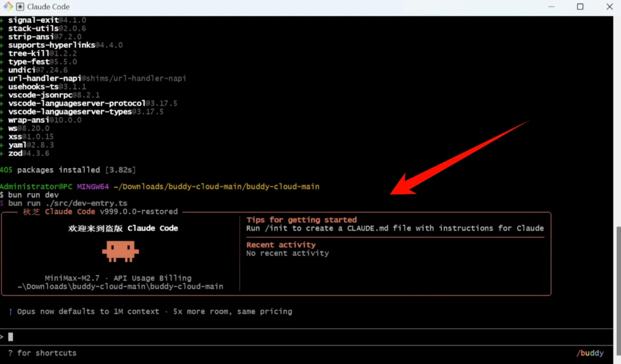Click the prompt input line
Image resolution: width=621 pixels, height=364 pixels.
(x=306, y=336)
